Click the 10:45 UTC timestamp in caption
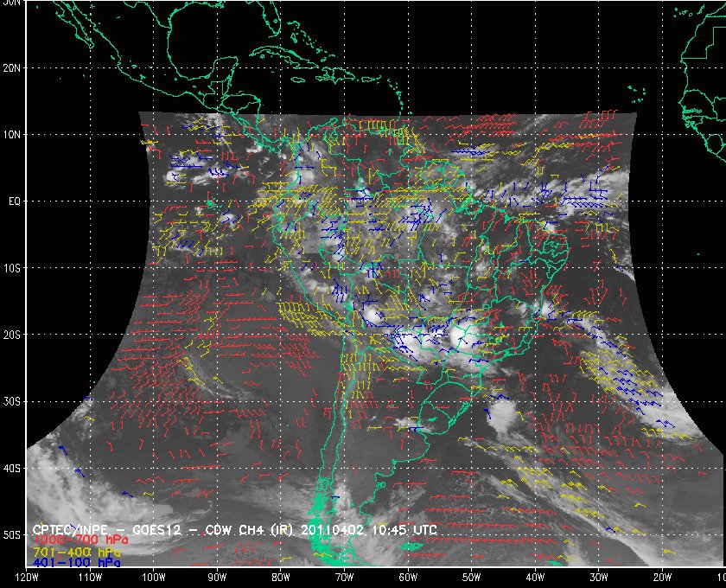This screenshot has width=726, height=588. click(403, 529)
